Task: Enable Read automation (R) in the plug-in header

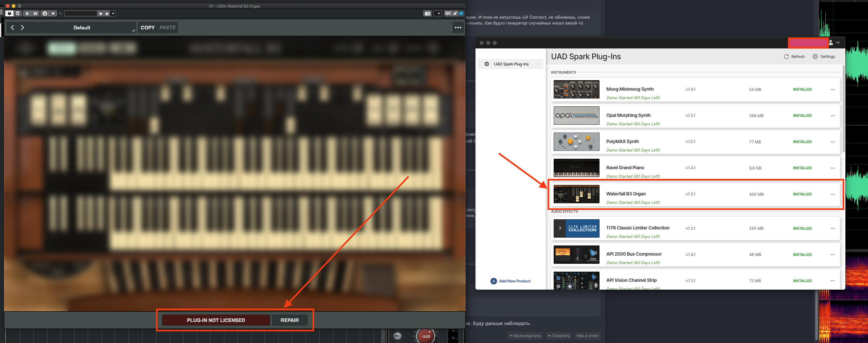Action: click(x=27, y=13)
